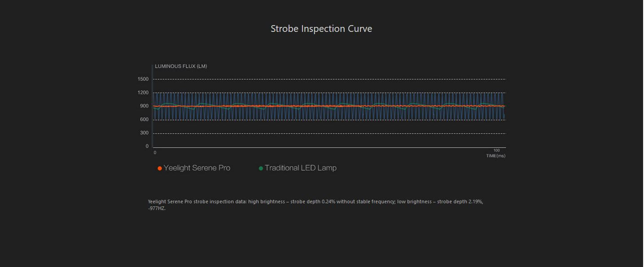This screenshot has width=644, height=267.
Task: Click the 0 value on the luminous flux axis
Action: (147, 146)
